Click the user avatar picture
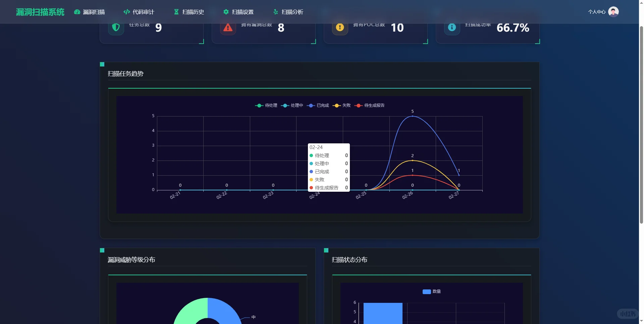Image resolution: width=644 pixels, height=324 pixels. [x=613, y=12]
